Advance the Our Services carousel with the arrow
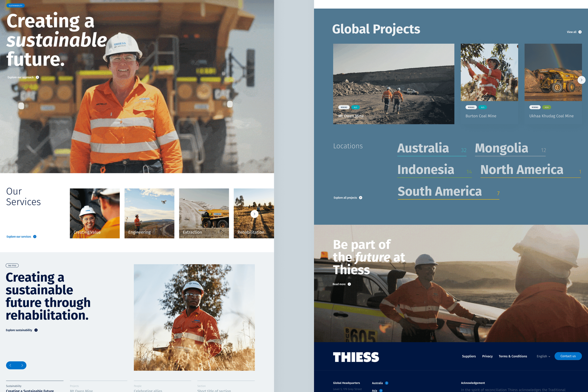 pyautogui.click(x=254, y=214)
